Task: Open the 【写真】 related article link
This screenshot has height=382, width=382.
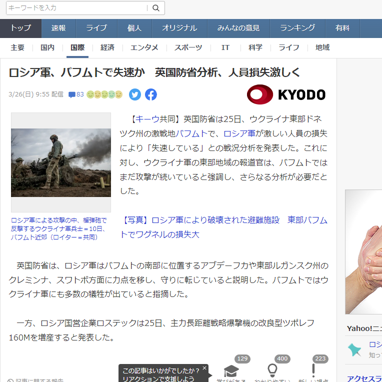Action: [x=224, y=227]
